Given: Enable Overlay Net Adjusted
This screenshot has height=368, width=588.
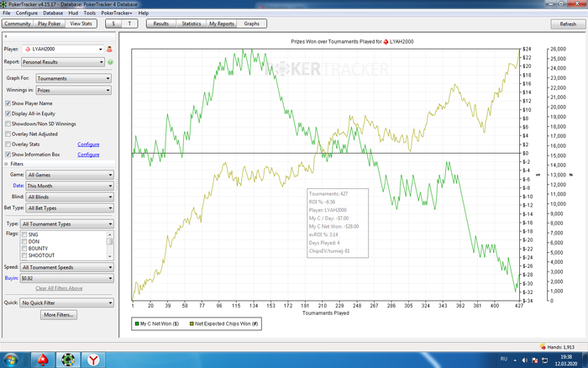Looking at the screenshot, I should (x=8, y=134).
